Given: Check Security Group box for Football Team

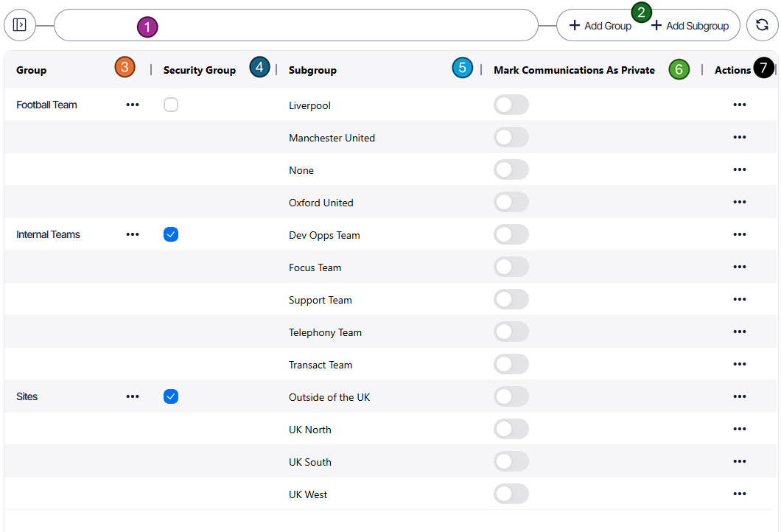Looking at the screenshot, I should click(171, 105).
